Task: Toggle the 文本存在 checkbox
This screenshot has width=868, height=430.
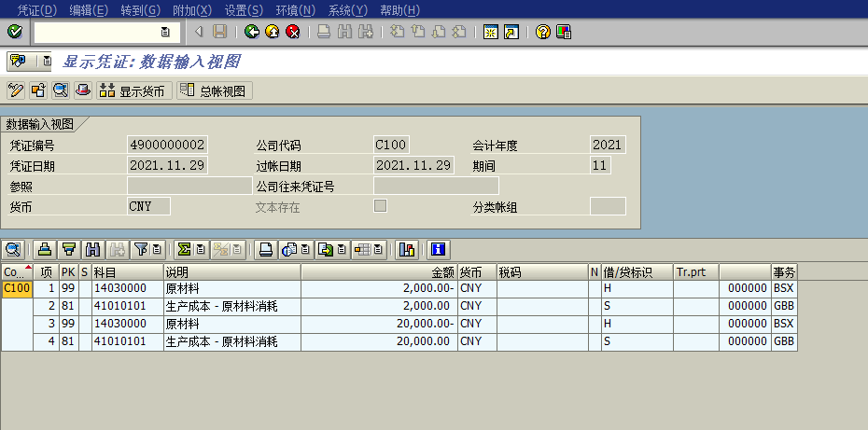Action: tap(380, 206)
